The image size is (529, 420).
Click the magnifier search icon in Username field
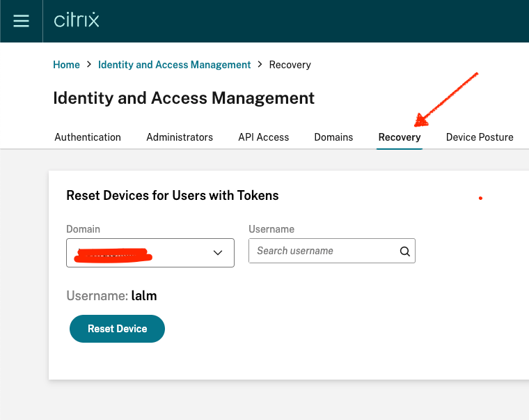(405, 251)
